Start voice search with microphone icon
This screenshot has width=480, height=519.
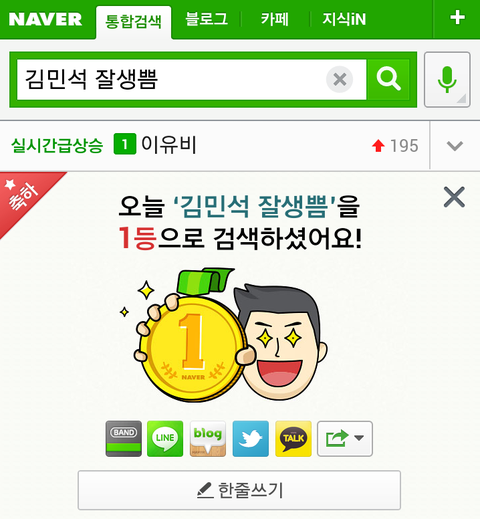click(x=447, y=79)
